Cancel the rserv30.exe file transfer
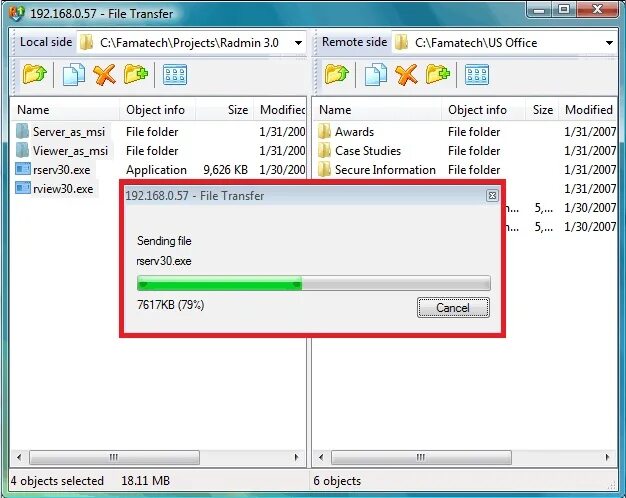 [x=453, y=308]
